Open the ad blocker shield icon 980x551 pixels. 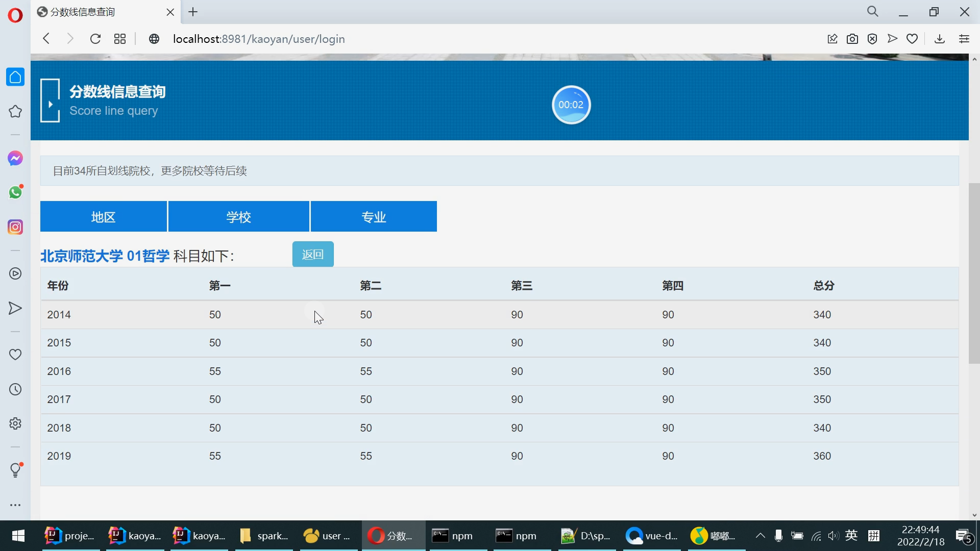872,39
